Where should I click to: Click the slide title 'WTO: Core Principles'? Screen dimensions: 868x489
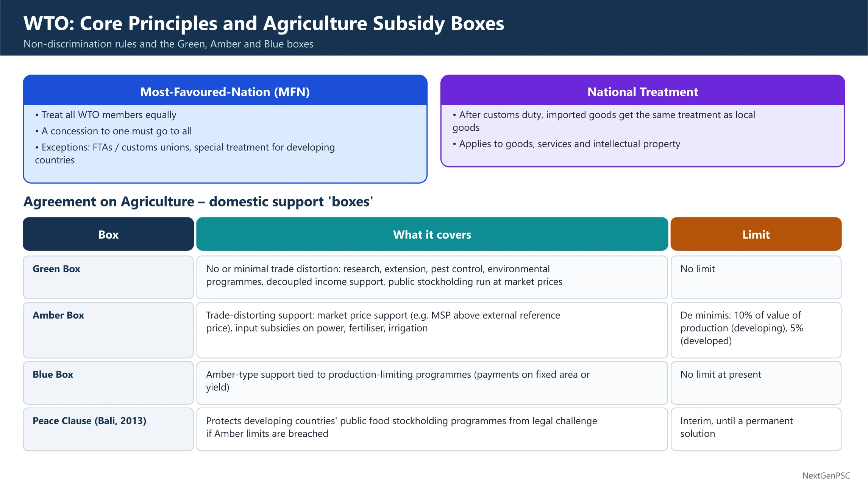(264, 23)
